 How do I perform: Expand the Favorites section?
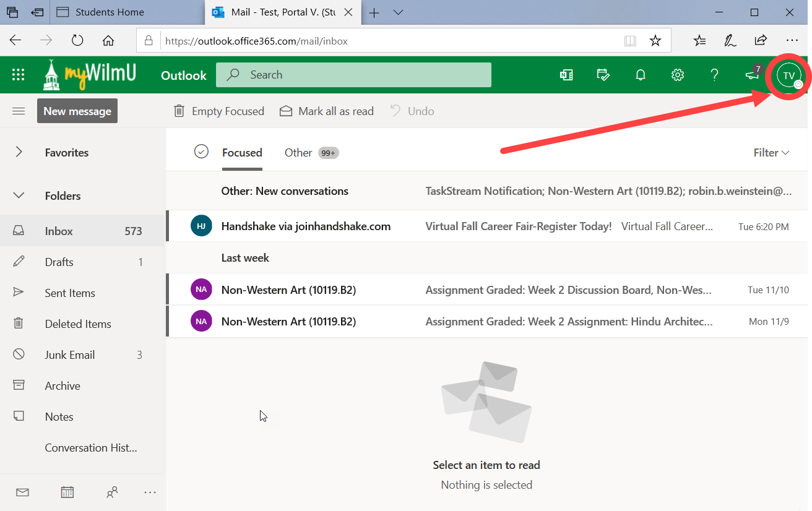coord(19,152)
